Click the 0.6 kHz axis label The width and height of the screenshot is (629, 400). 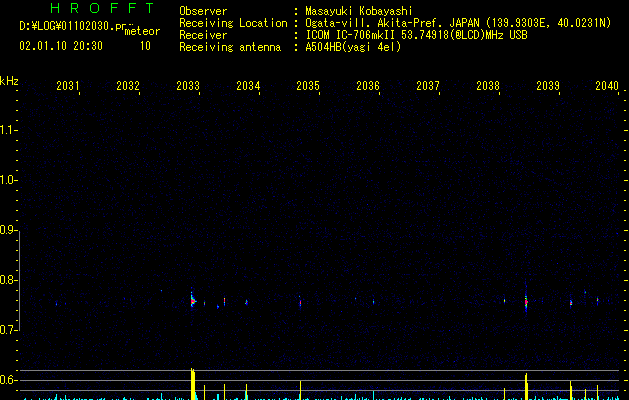point(9,380)
